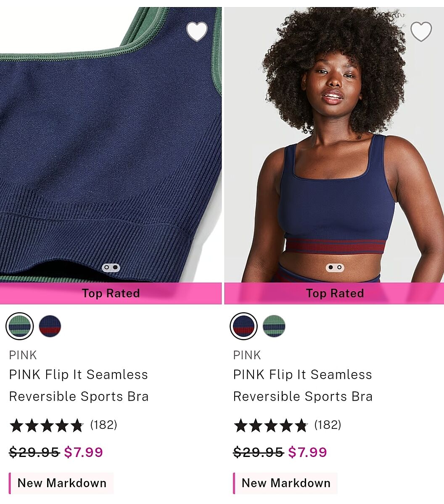View right product star rating reviews
Viewport: 444px width, 504px height.
[271, 425]
